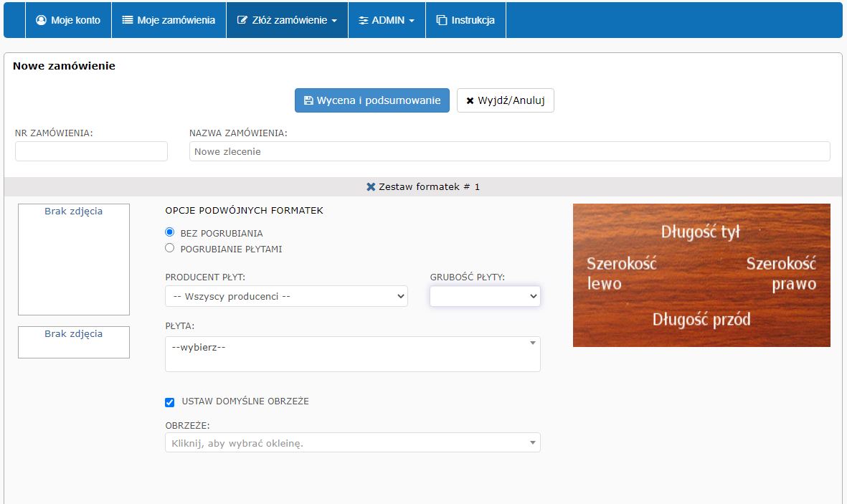Select the POGRUBIANIE PŁYTAMI radio option
Viewport: 847px width, 504px height.
170,248
